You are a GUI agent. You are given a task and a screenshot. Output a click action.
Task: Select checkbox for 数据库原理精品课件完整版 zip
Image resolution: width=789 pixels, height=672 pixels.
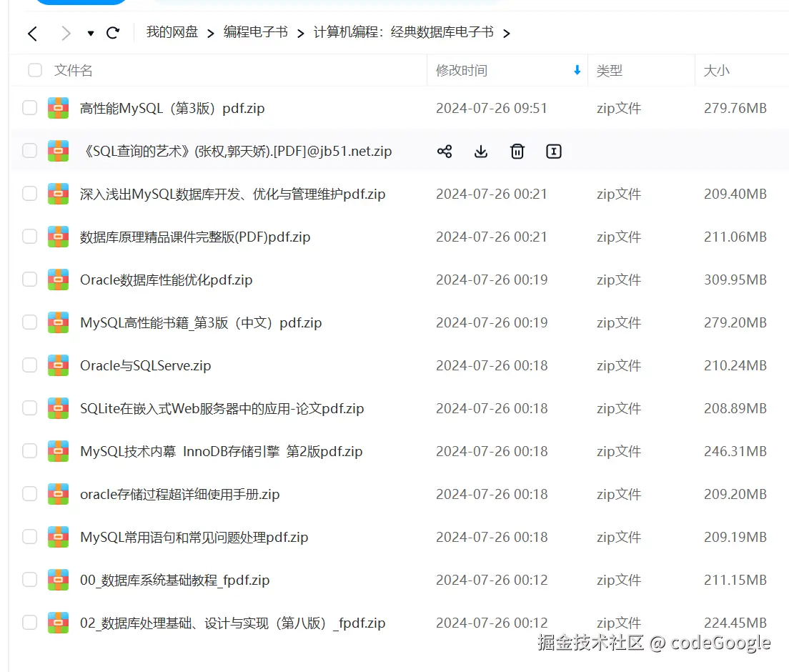pos(30,236)
